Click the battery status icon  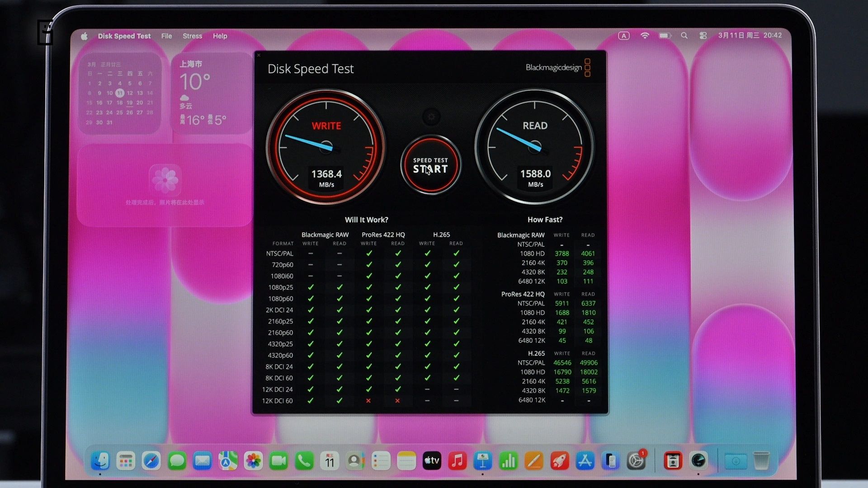click(x=665, y=36)
